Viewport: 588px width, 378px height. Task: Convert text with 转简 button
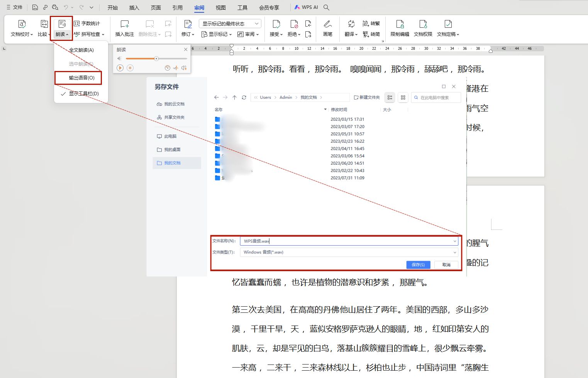click(x=371, y=34)
